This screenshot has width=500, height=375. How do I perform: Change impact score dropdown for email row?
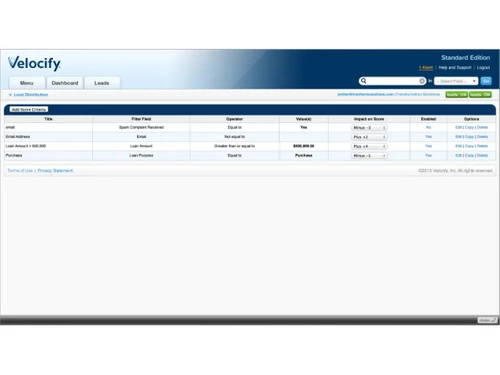pyautogui.click(x=369, y=128)
